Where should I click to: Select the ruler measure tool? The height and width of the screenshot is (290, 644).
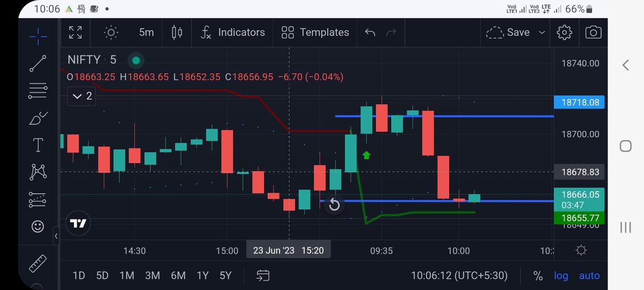click(38, 264)
